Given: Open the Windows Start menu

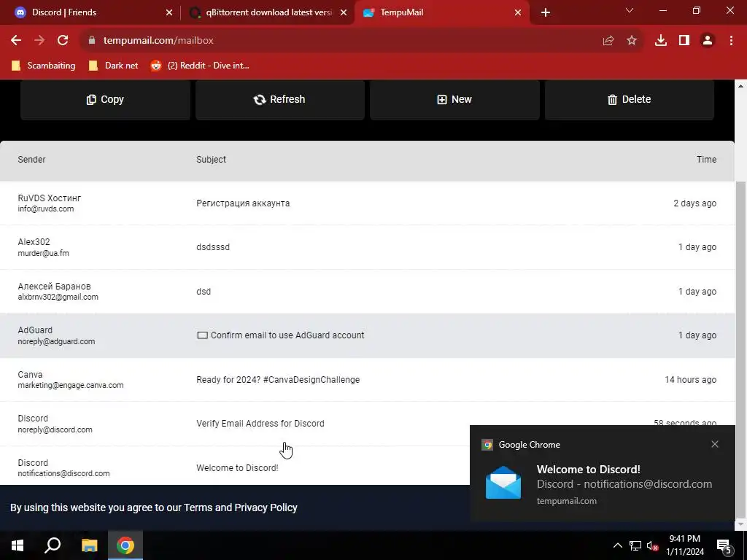Looking at the screenshot, I should point(18,545).
